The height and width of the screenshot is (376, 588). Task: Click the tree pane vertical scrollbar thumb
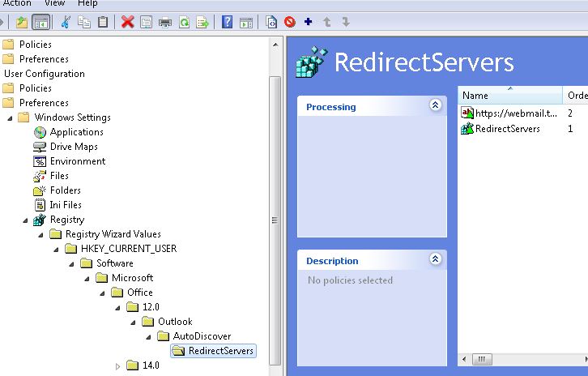[275, 220]
